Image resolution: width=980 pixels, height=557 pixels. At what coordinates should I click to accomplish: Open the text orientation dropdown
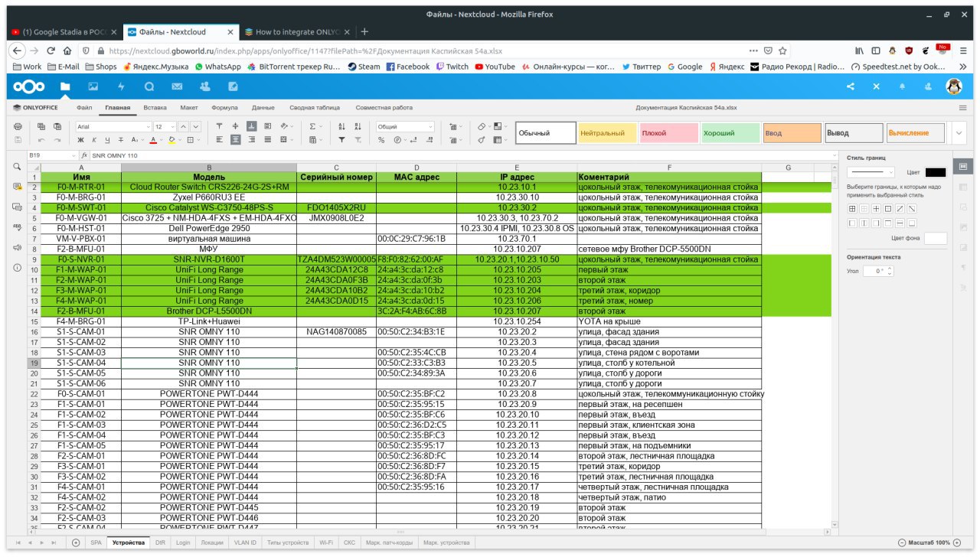(287, 126)
